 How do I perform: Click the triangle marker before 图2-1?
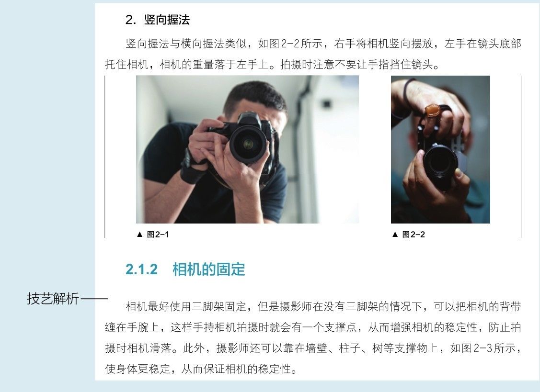[x=139, y=235]
